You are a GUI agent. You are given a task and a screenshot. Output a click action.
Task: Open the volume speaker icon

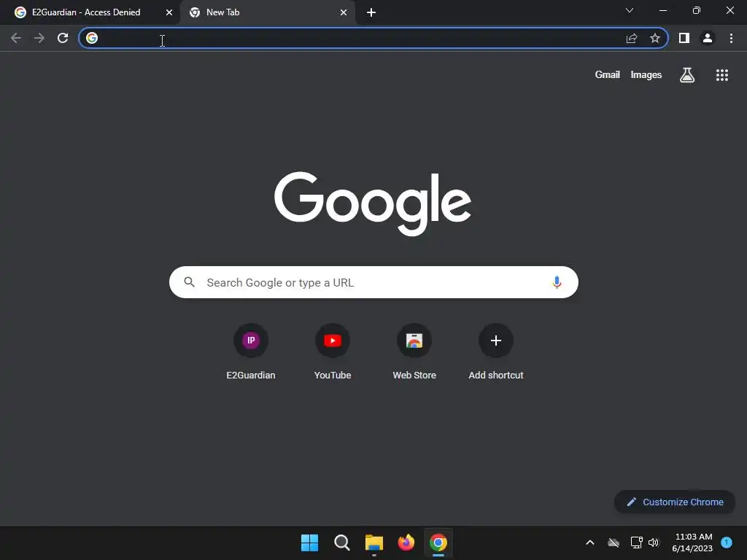coord(654,542)
